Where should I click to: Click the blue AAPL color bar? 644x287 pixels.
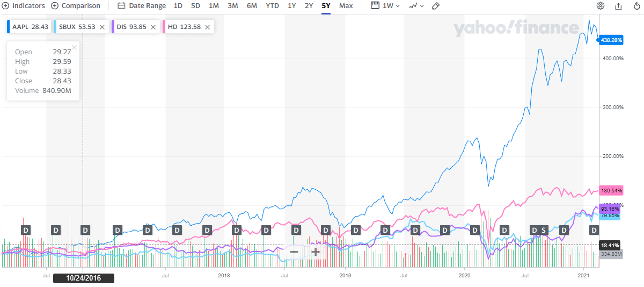[8, 26]
